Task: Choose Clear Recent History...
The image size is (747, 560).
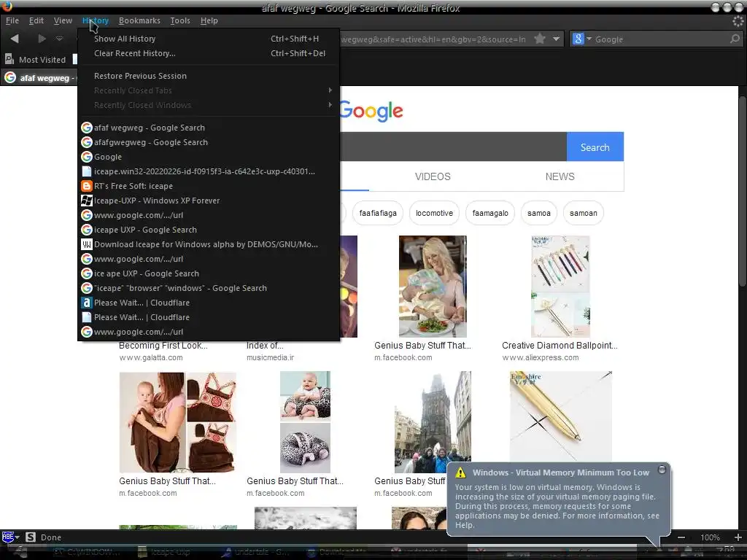Action: [209, 53]
